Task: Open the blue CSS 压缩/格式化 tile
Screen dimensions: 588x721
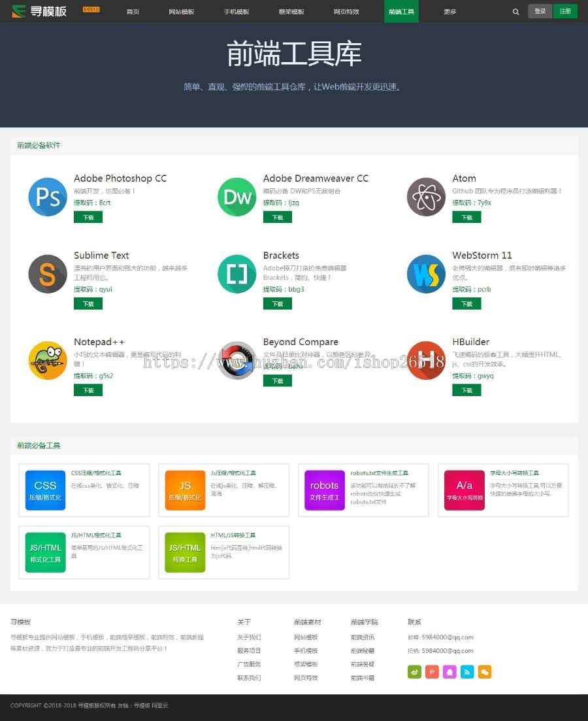Action: (x=45, y=490)
